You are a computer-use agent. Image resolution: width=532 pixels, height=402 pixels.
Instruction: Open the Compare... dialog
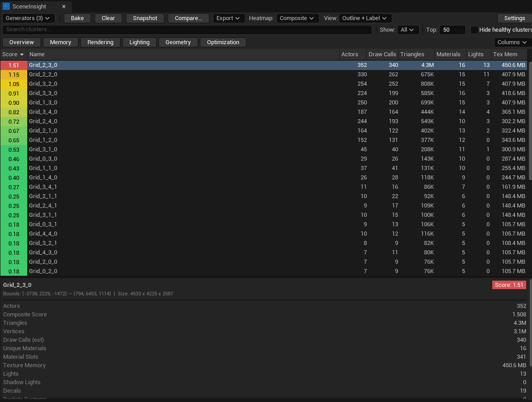[x=188, y=18]
